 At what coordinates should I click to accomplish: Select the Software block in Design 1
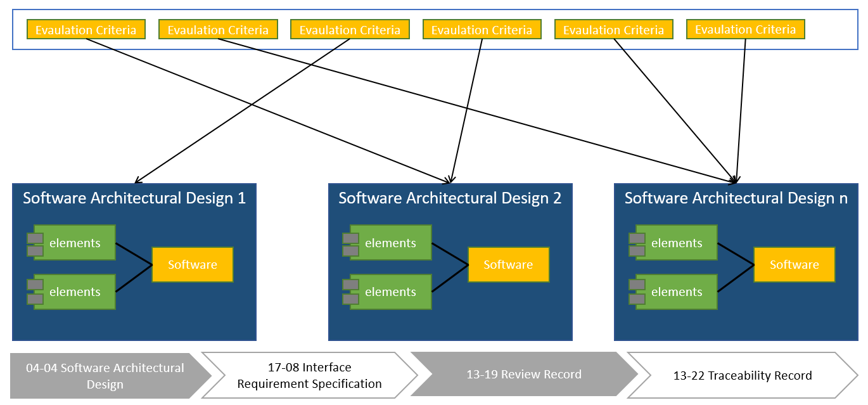tap(192, 264)
